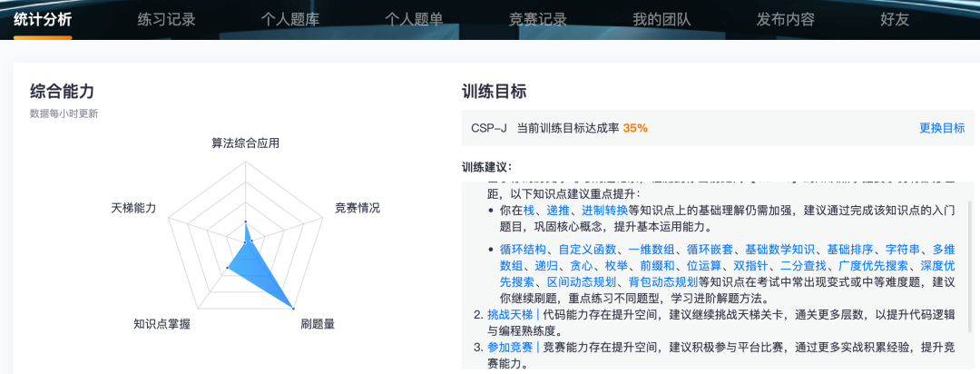980x374 pixels.
Task: Open the 栈 knowledge point link
Action: coord(530,210)
